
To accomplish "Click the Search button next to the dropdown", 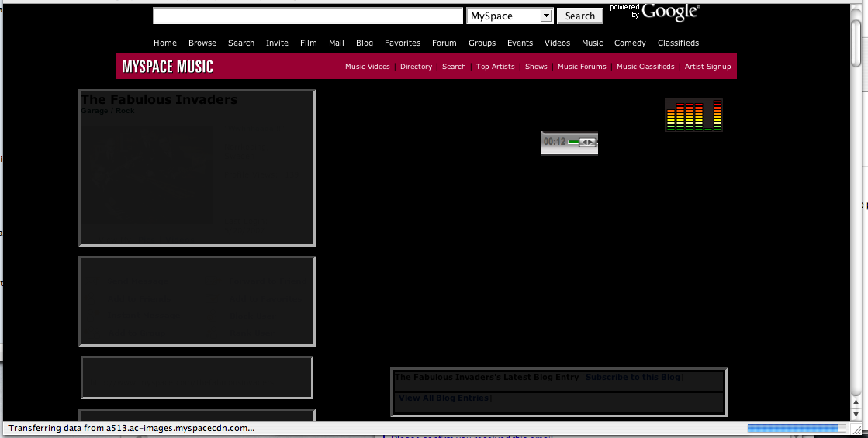I will (579, 16).
